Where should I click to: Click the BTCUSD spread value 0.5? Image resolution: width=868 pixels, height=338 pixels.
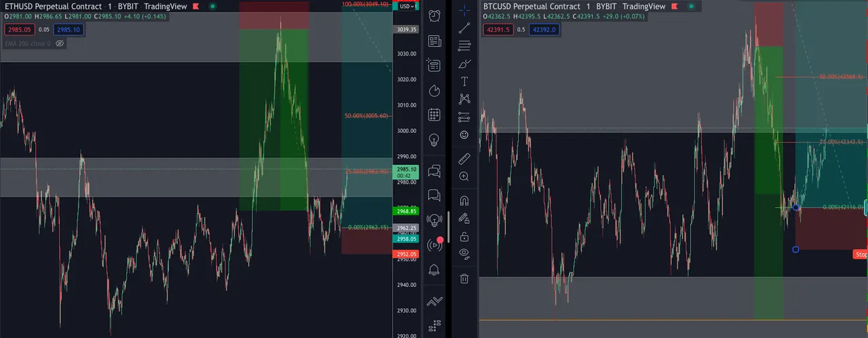(x=520, y=30)
